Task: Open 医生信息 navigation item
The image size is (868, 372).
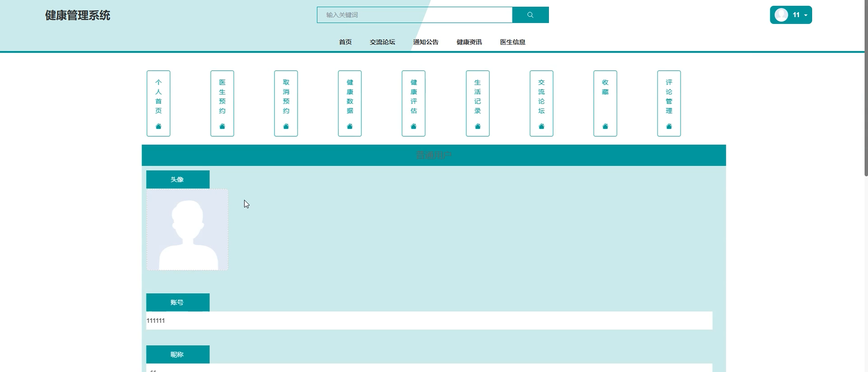Action: click(x=513, y=42)
